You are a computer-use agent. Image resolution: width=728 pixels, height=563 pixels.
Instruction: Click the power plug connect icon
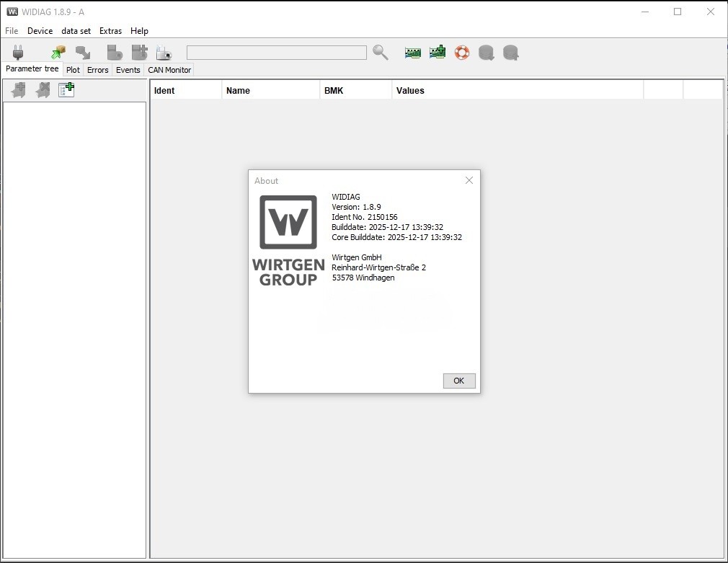[18, 53]
